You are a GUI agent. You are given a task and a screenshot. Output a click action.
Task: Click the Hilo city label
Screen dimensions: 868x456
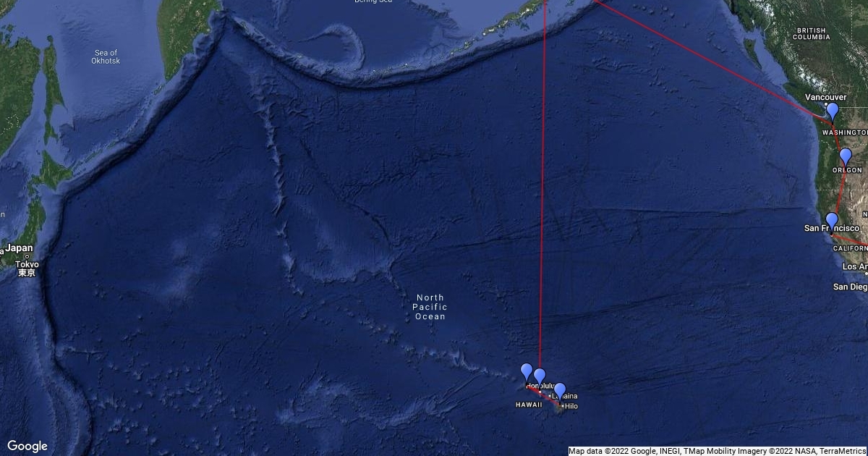coord(571,406)
